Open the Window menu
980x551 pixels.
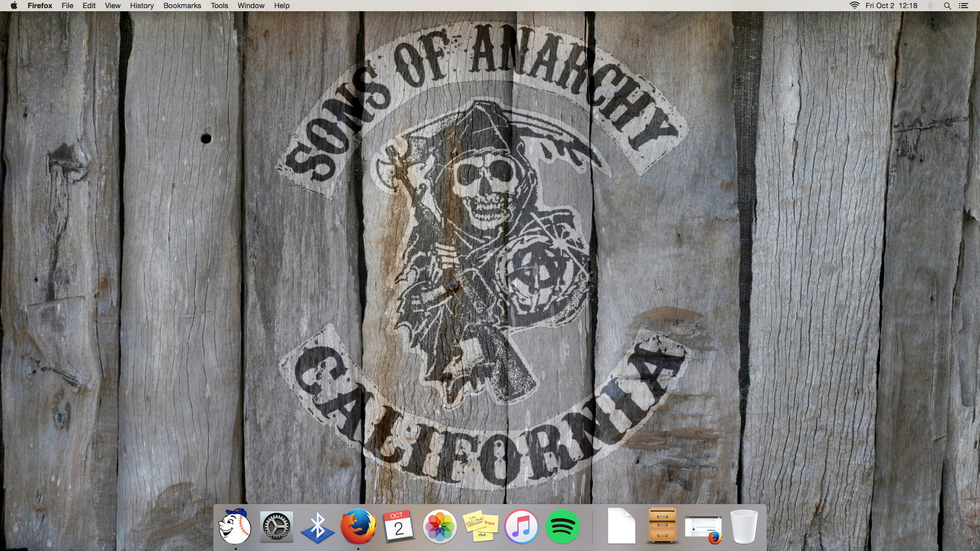tap(251, 6)
